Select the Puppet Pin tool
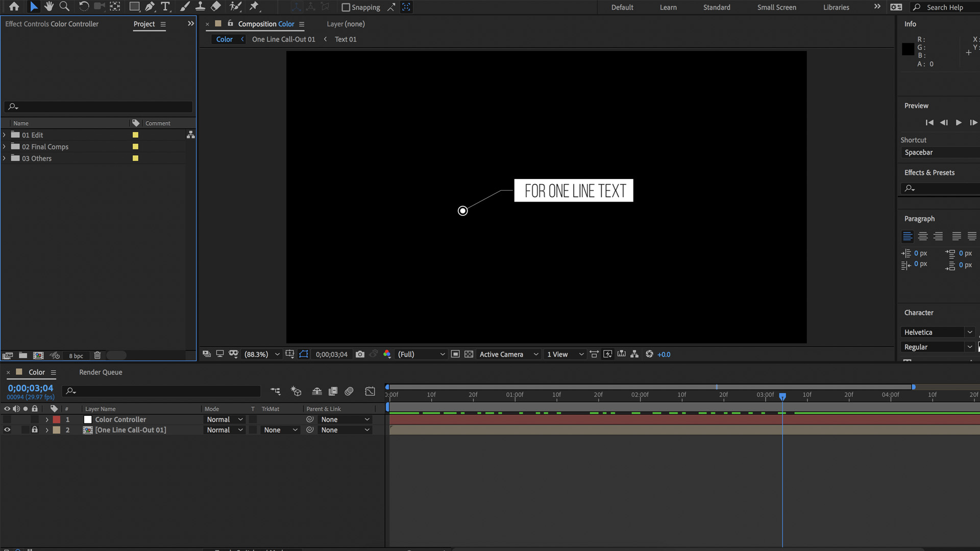Screen dimensions: 980x551 pos(254,7)
